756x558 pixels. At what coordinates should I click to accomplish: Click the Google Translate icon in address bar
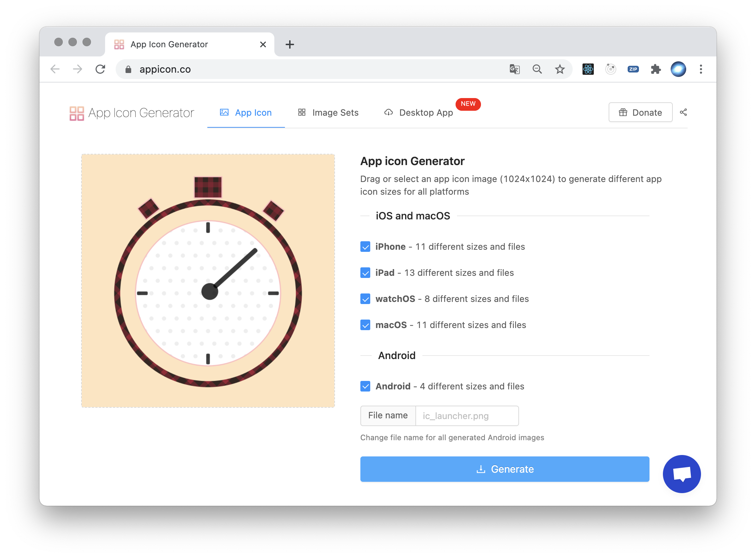click(x=514, y=69)
